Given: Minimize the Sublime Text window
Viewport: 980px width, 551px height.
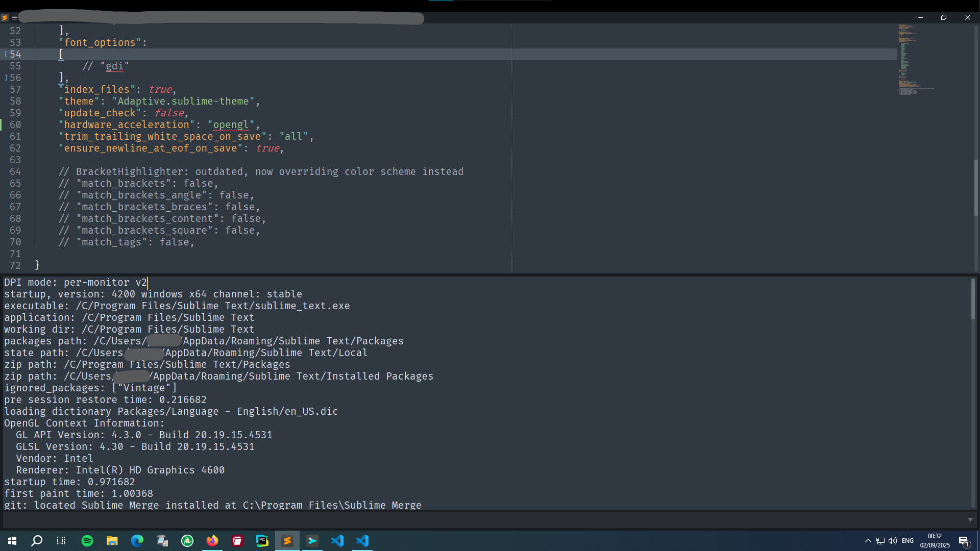Looking at the screenshot, I should tap(920, 17).
